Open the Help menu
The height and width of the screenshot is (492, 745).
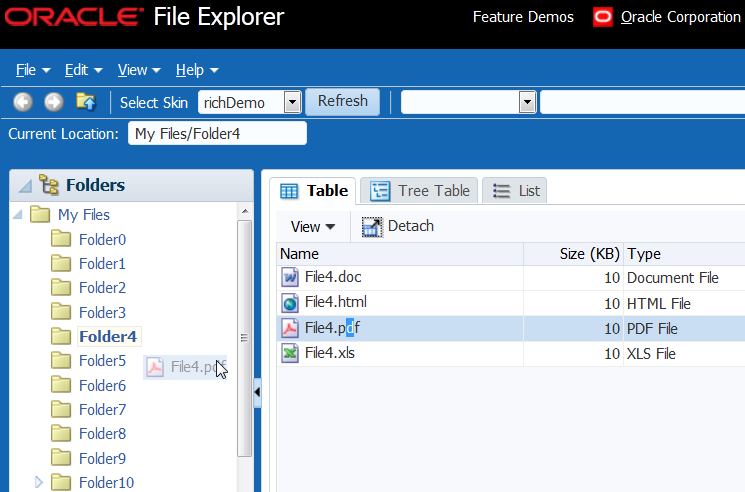point(197,70)
